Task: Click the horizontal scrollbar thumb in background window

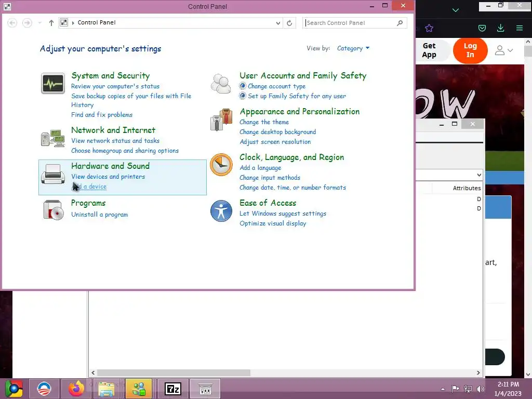Action: [x=174, y=373]
